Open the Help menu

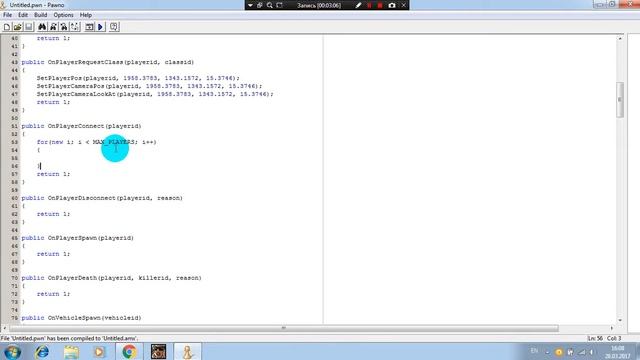86,15
